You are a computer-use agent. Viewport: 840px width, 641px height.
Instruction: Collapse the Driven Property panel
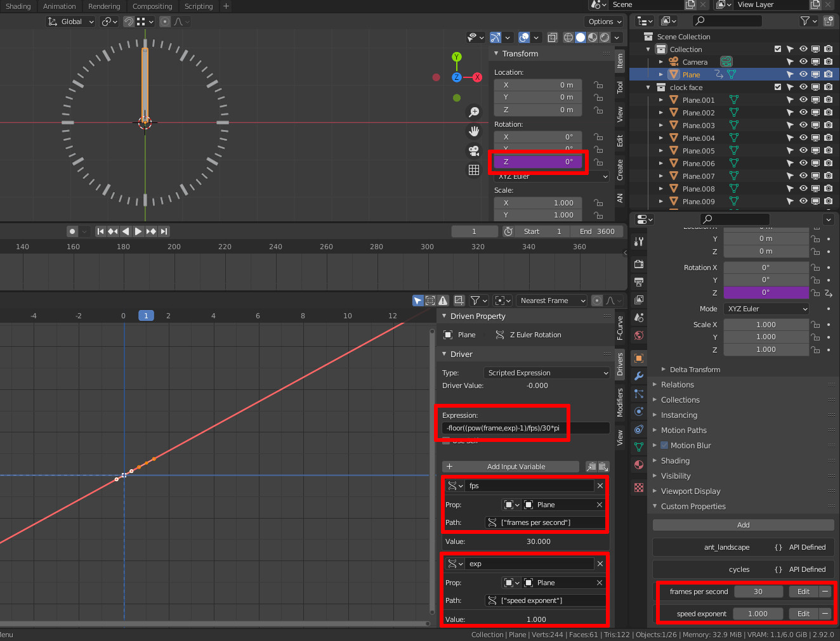(478, 316)
